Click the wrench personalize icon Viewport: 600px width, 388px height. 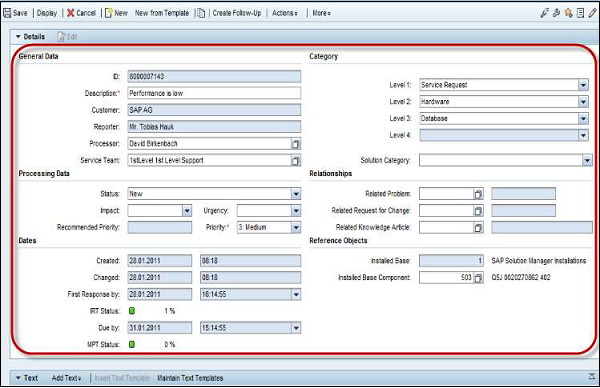556,13
